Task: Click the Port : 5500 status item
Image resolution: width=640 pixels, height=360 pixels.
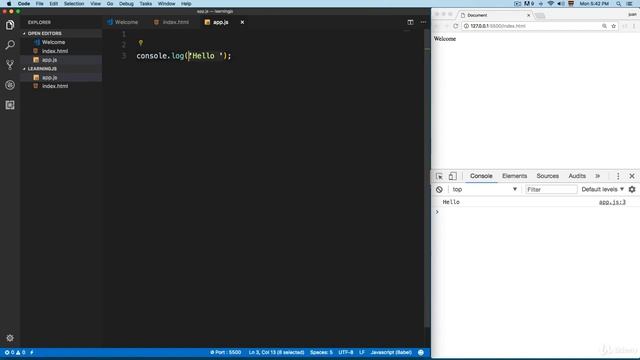Action: 225,352
